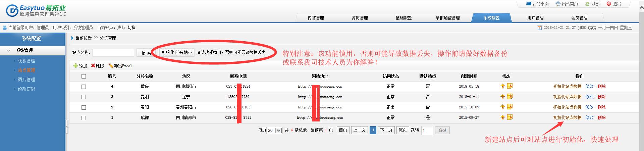Click the up-arrow status icon for 重庆

tap(502, 86)
